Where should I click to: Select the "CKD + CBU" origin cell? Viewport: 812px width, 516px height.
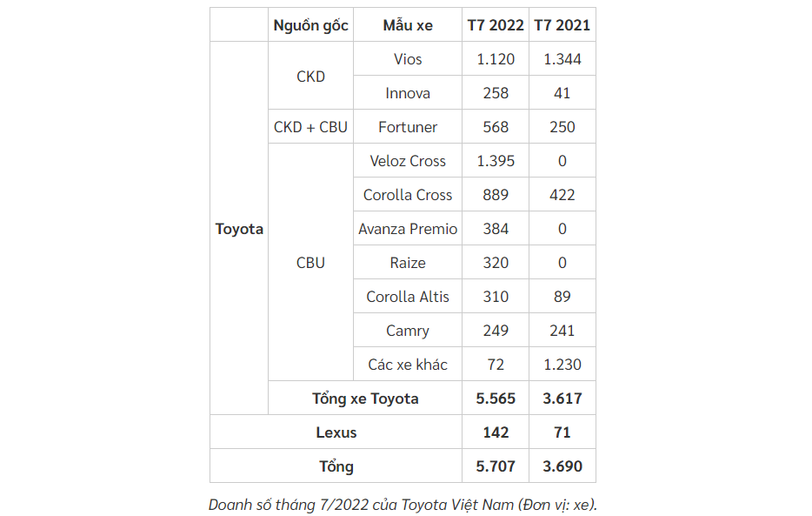(x=310, y=127)
